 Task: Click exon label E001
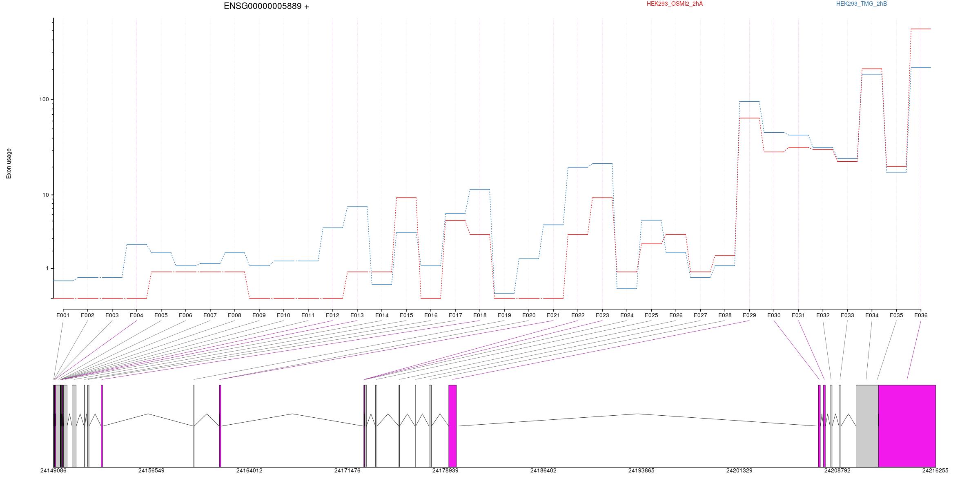point(63,315)
